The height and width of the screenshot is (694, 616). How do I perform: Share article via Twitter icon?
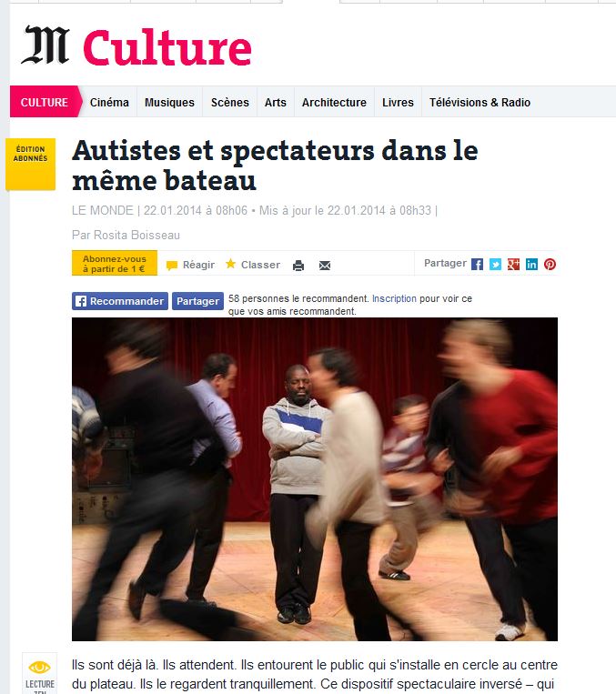[x=495, y=265]
